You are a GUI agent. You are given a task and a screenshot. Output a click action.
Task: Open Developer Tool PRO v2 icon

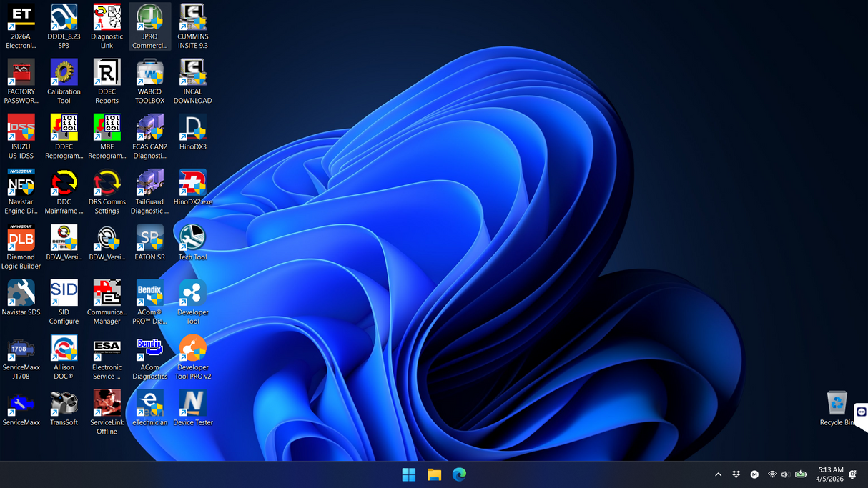pyautogui.click(x=192, y=357)
